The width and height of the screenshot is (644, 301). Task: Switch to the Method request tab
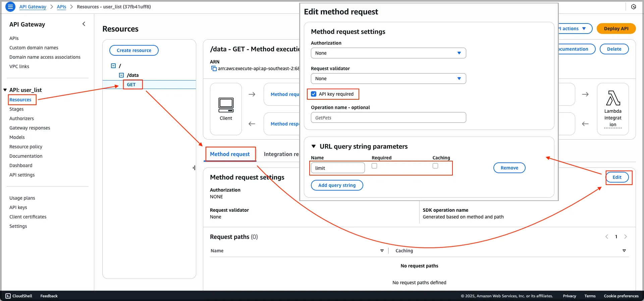click(230, 154)
